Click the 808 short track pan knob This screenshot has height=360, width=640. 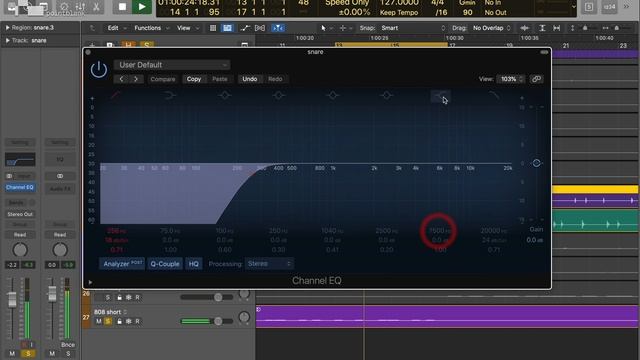[244, 317]
